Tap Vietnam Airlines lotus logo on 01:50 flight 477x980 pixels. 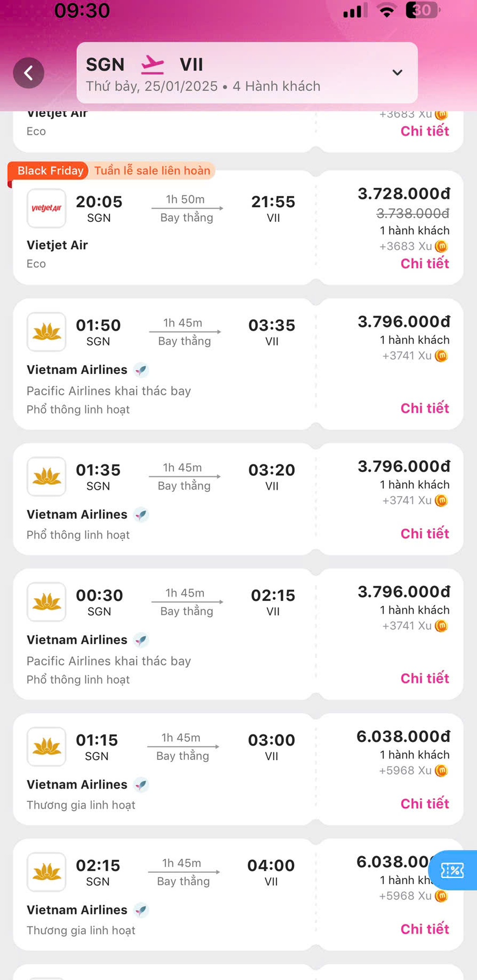tap(46, 332)
